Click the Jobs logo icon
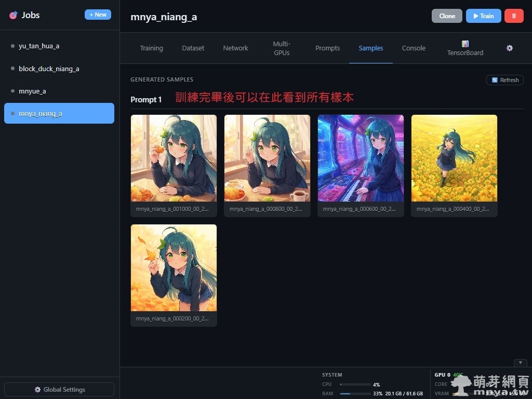 click(13, 16)
